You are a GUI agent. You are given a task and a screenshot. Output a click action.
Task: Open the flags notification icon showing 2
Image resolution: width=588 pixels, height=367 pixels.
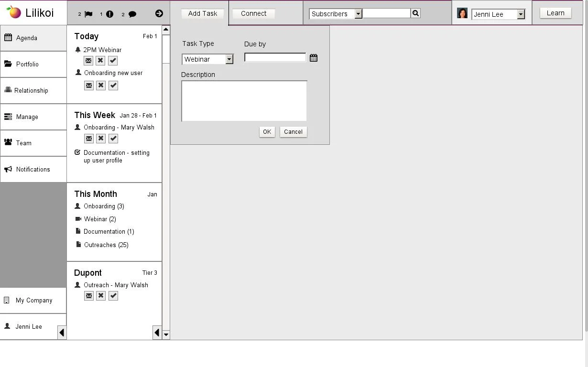pyautogui.click(x=87, y=14)
